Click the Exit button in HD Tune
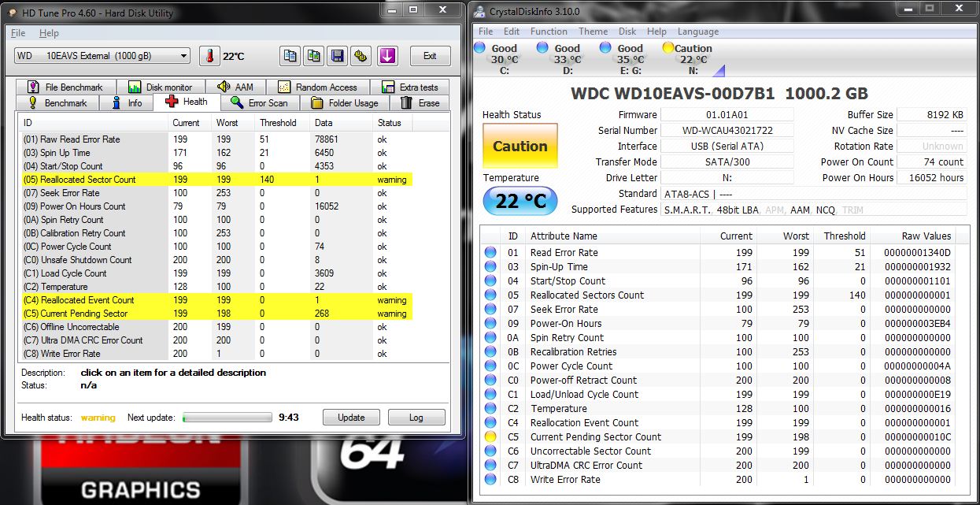Screen dimensions: 980x505 point(430,56)
